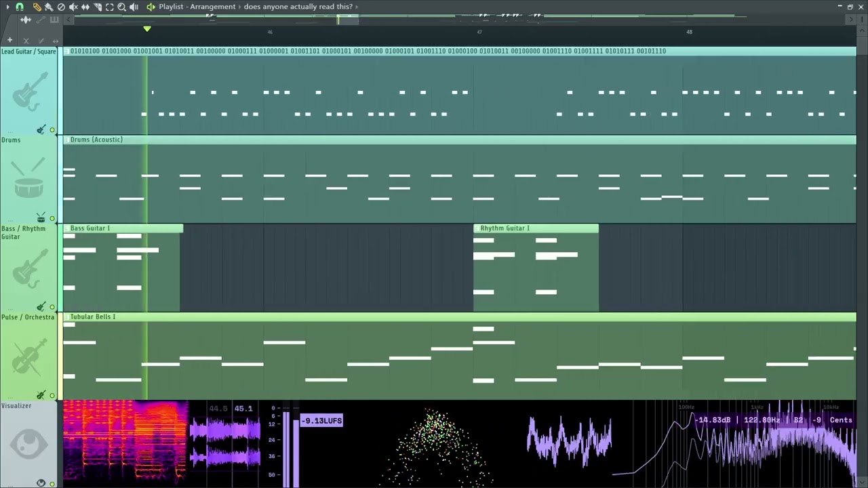The width and height of the screenshot is (868, 488).
Task: Click the small eye icon at Visualizer track bottom
Action: [x=41, y=483]
